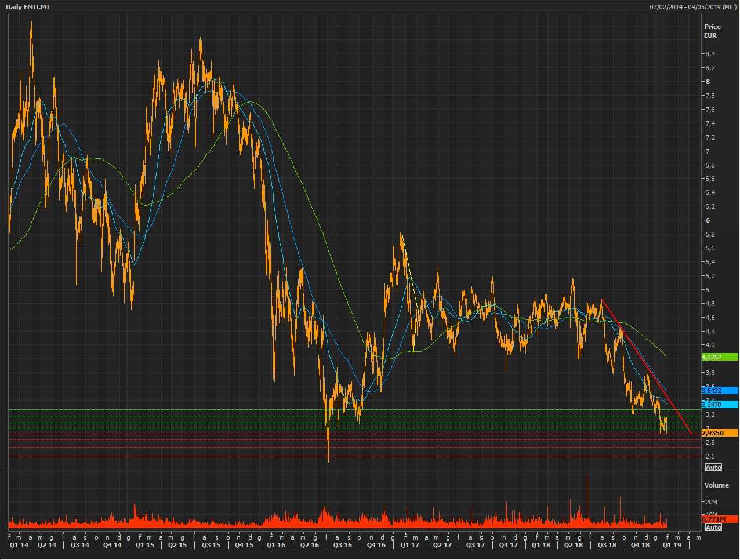Click the 'Volume' pane label
The width and height of the screenshot is (740, 560).
pos(716,485)
